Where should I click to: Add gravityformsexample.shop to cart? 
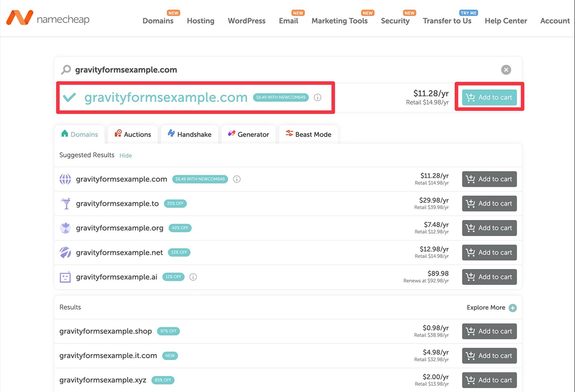[x=489, y=331]
